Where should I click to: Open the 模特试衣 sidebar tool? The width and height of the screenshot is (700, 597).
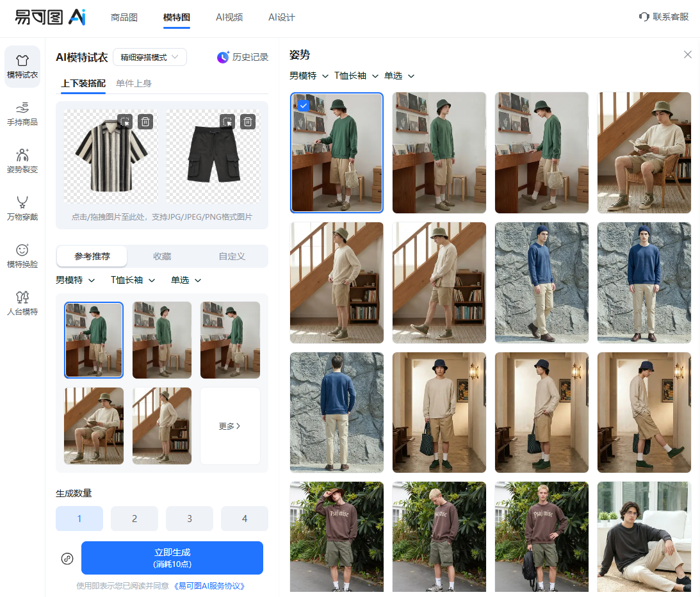pos(22,67)
